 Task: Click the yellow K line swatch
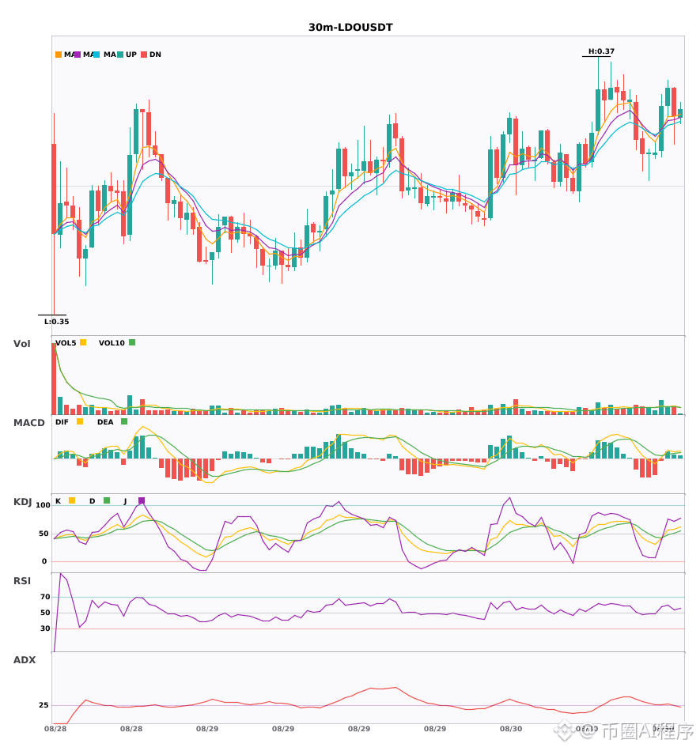(72, 500)
